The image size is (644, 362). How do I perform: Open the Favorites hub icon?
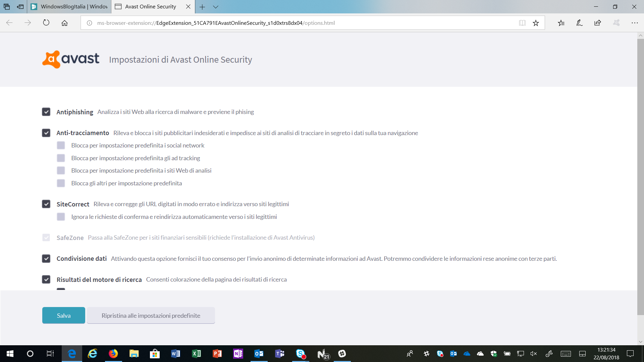click(561, 23)
